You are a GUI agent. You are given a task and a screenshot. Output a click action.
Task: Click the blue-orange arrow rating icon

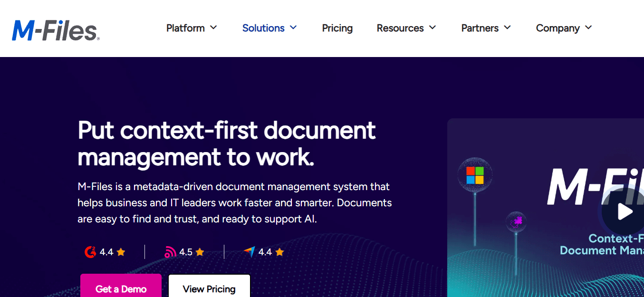click(x=250, y=252)
